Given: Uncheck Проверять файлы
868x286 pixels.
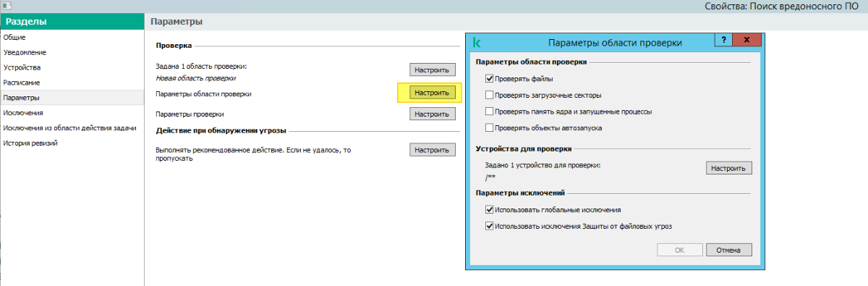Looking at the screenshot, I should tap(490, 78).
